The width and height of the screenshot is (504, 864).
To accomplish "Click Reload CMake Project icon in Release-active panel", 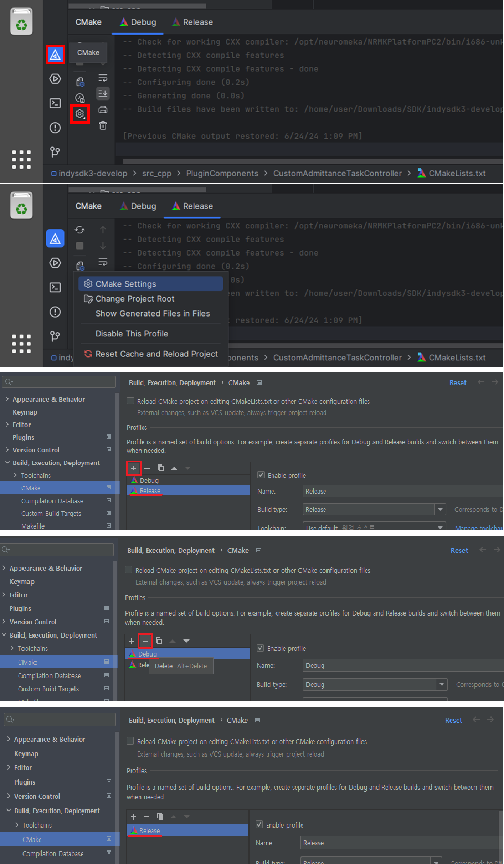I will [79, 230].
